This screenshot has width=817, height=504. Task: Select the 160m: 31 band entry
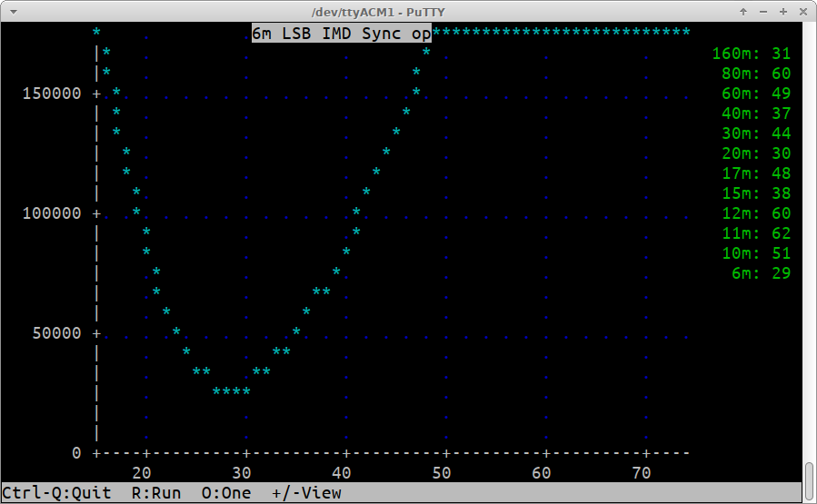pyautogui.click(x=751, y=54)
